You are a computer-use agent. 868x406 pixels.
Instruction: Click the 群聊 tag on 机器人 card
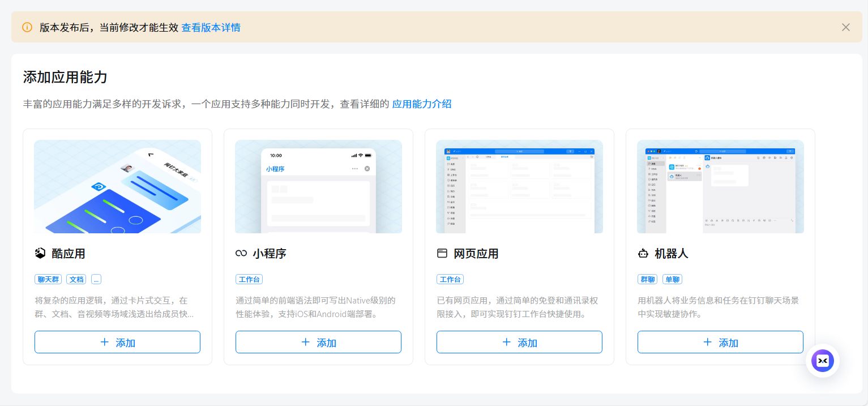point(647,279)
